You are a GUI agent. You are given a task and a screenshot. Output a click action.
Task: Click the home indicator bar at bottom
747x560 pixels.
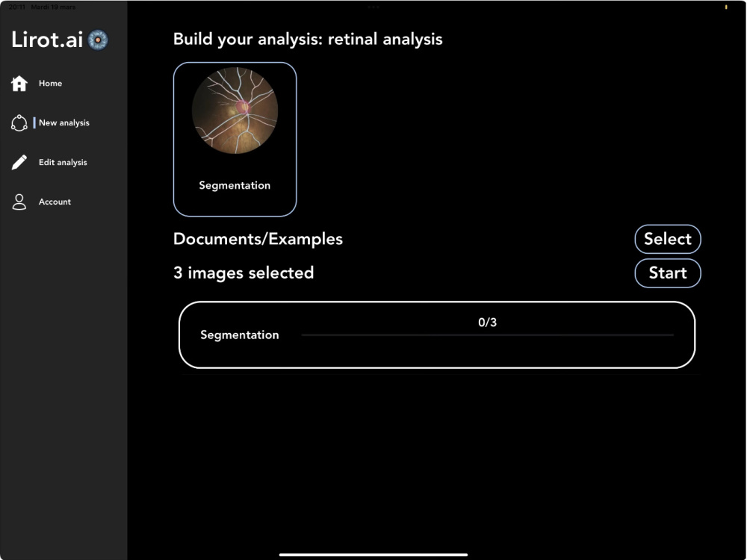(373, 555)
